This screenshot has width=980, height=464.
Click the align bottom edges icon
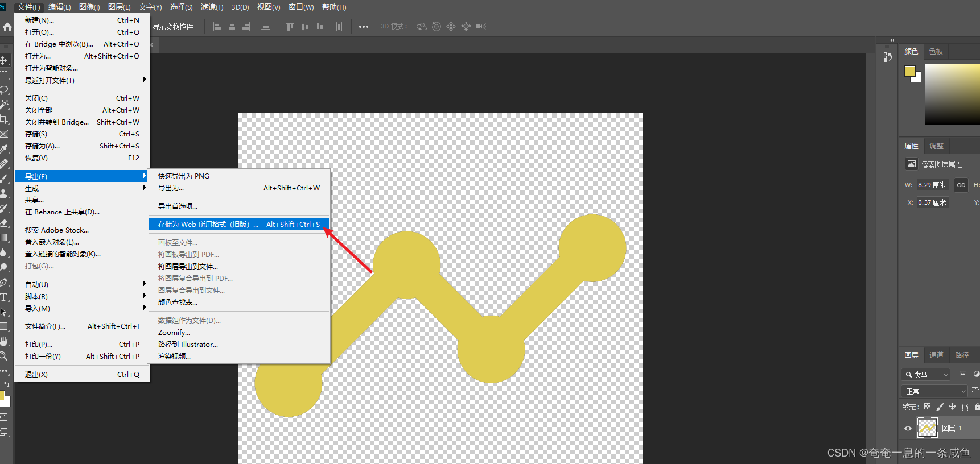(320, 27)
